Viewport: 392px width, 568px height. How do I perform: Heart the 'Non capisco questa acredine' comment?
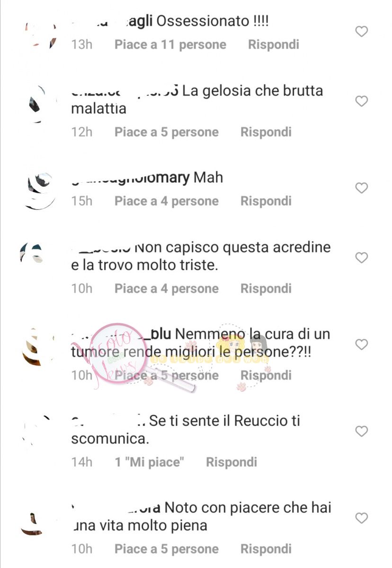coord(362,257)
